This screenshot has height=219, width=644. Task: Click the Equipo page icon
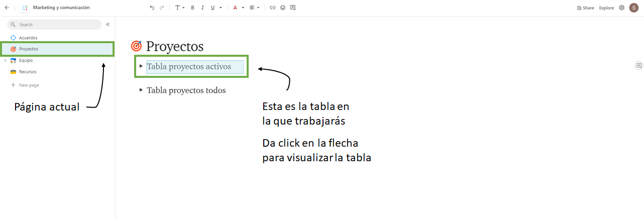pyautogui.click(x=14, y=60)
